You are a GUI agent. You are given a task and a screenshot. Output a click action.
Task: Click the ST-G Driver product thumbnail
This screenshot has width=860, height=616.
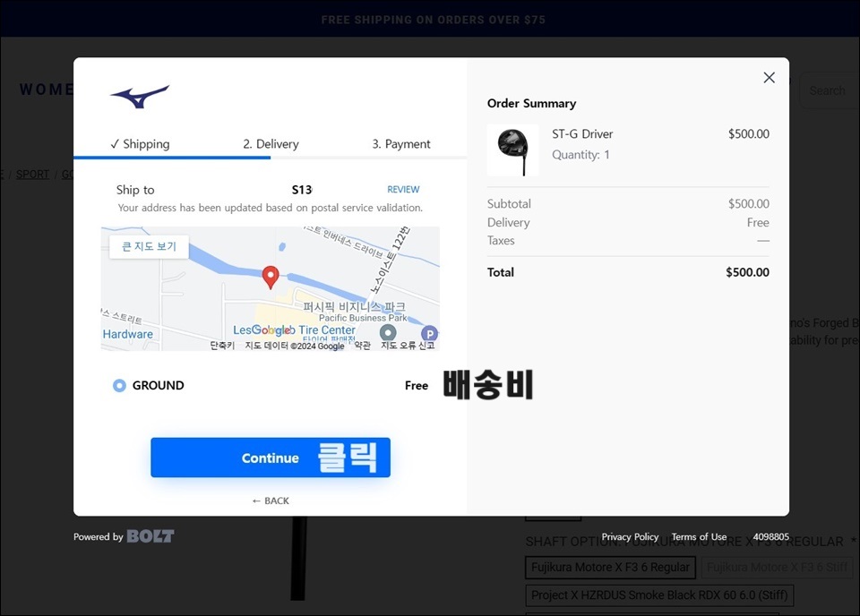click(512, 150)
